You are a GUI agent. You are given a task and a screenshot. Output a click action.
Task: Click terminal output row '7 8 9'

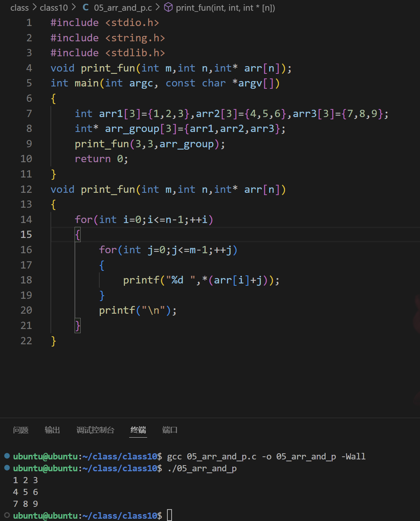[25, 504]
